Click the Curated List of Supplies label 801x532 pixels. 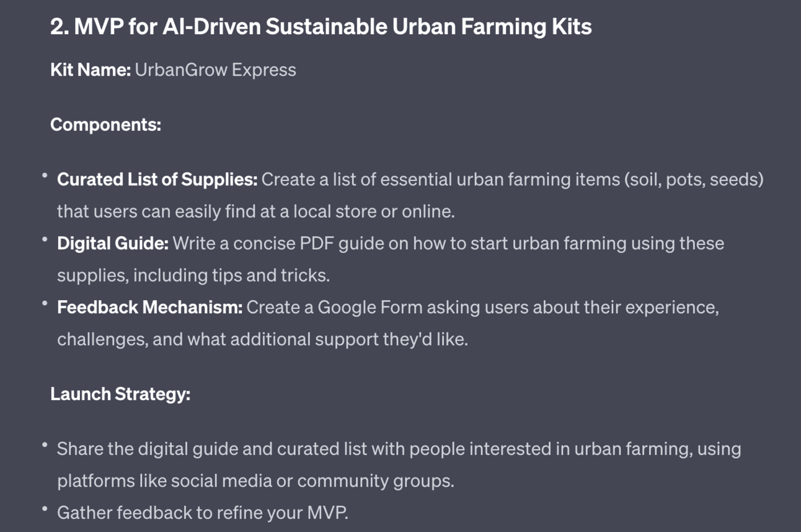[157, 180]
